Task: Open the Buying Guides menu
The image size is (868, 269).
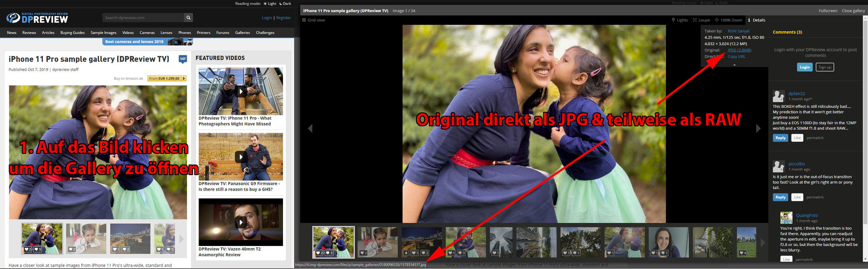Action: [x=73, y=33]
